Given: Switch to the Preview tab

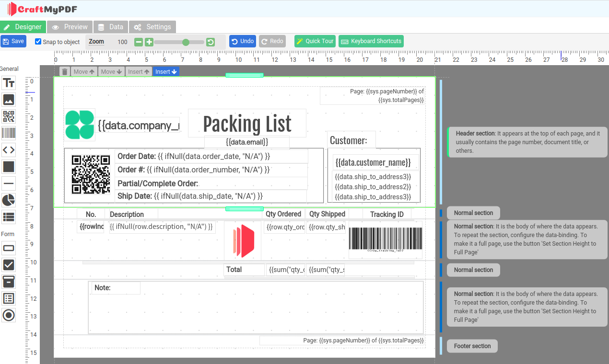Looking at the screenshot, I should tap(69, 27).
